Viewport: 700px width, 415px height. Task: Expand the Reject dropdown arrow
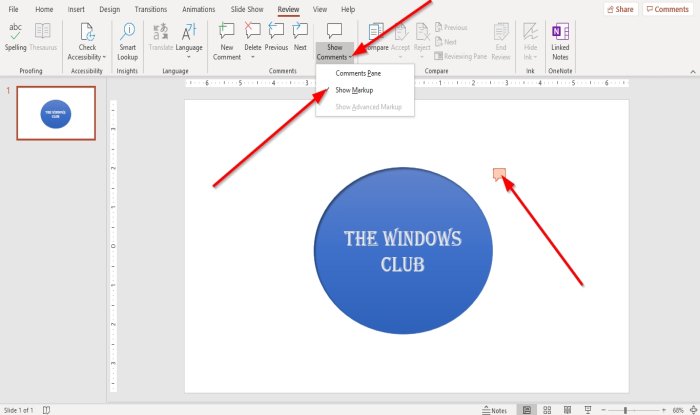coord(422,57)
